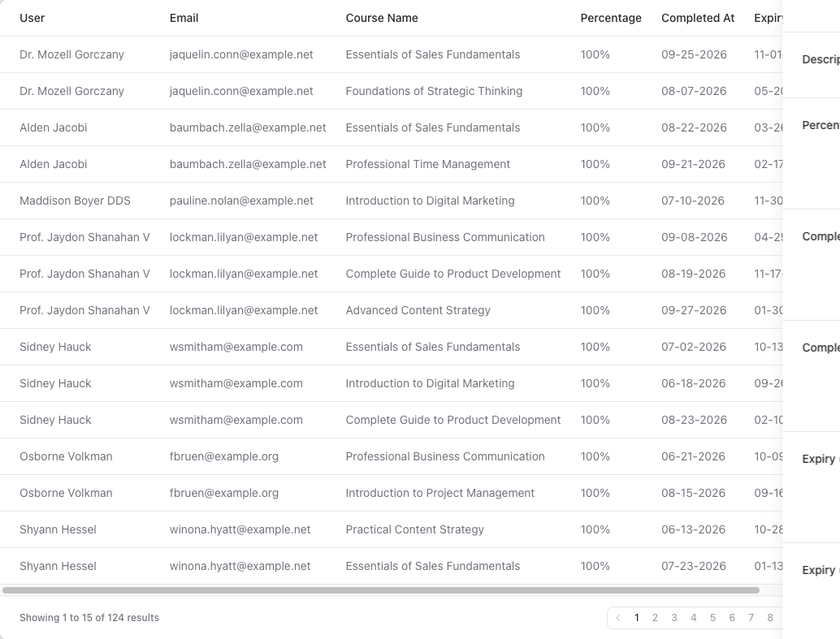The width and height of the screenshot is (840, 639).
Task: Click Alden Jacobi in Time Management row
Action: tap(53, 164)
